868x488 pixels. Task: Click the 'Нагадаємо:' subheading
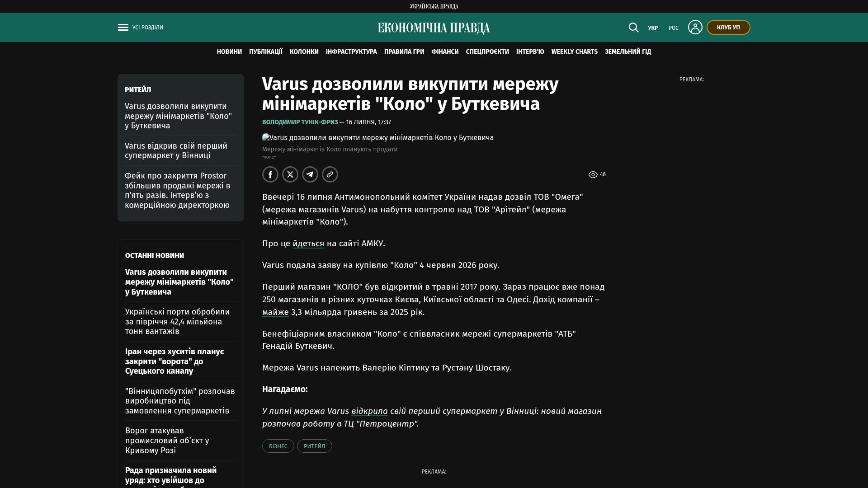[x=285, y=389]
